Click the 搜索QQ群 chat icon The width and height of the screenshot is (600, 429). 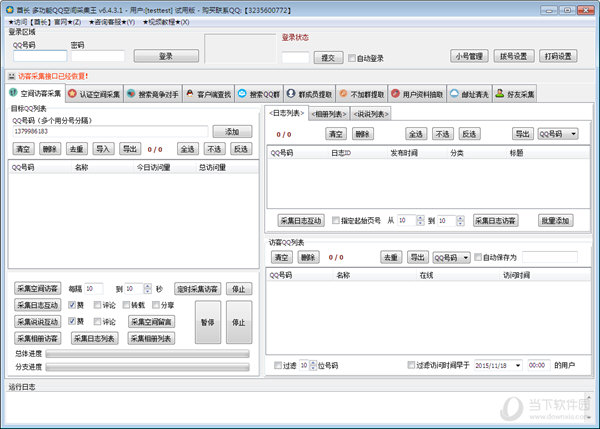pyautogui.click(x=242, y=93)
